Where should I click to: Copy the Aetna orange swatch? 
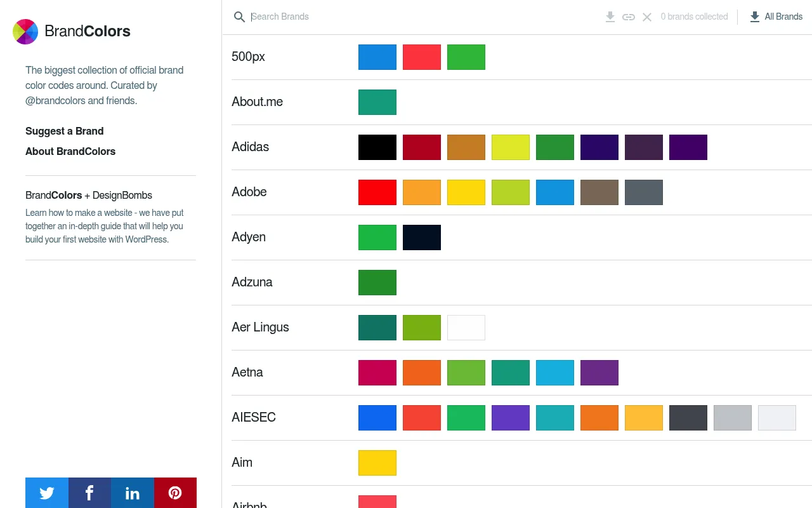(422, 373)
